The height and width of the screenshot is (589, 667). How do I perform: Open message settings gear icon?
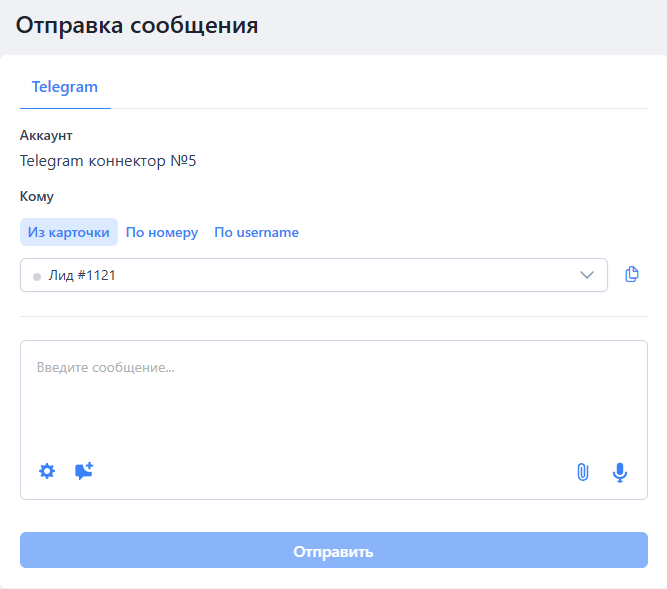pyautogui.click(x=47, y=471)
